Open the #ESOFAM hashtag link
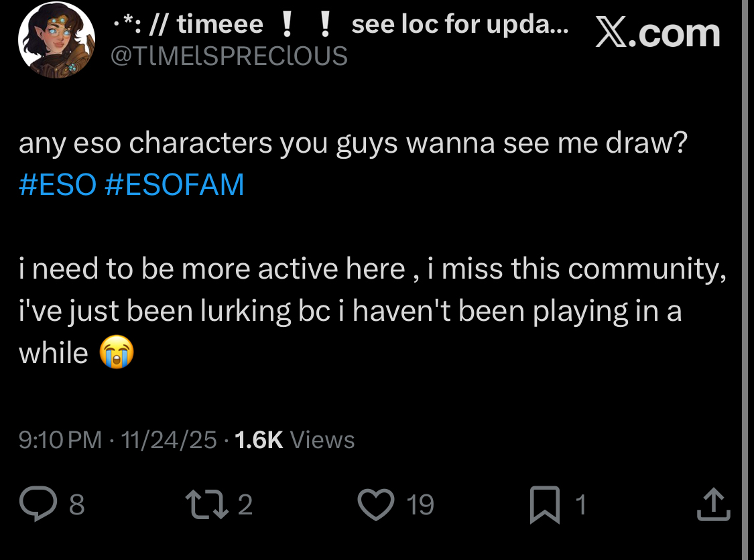Viewport: 754px width, 560px height. pos(174,185)
